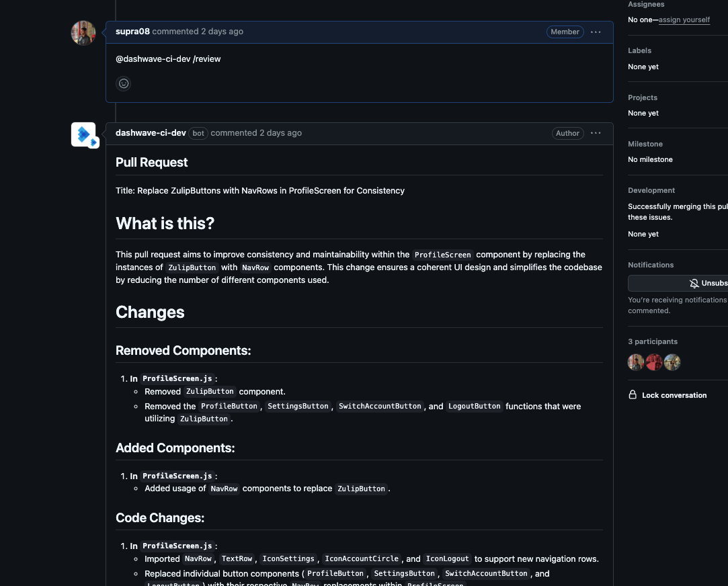The width and height of the screenshot is (728, 586).
Task: Click supra08's profile avatar beside the comment
Action: pos(83,33)
